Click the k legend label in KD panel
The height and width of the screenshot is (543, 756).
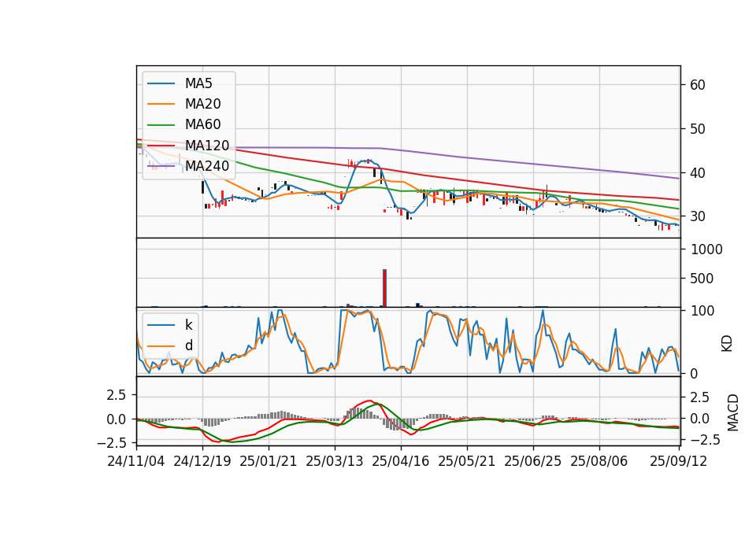pyautogui.click(x=188, y=325)
